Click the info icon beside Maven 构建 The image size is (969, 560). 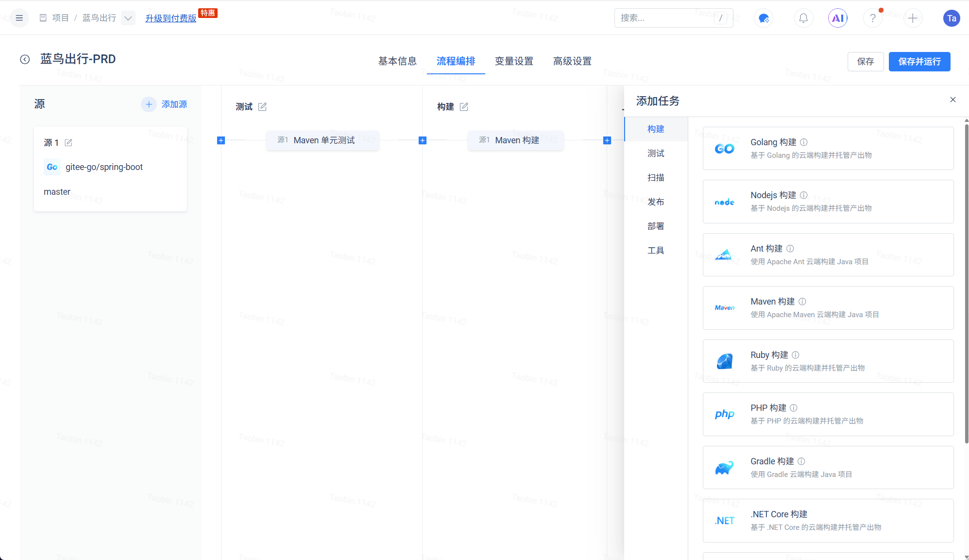[x=802, y=301]
